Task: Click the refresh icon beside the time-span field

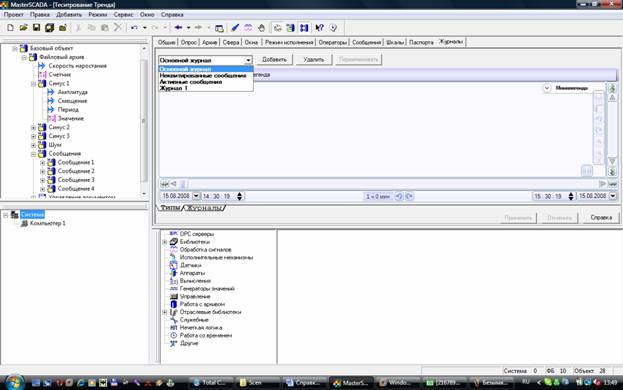Action: 399,196
